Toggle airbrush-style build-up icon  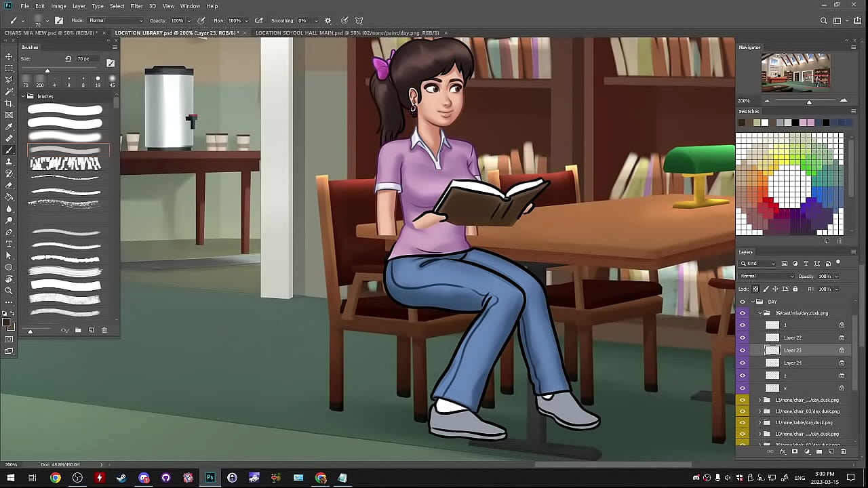pos(258,20)
